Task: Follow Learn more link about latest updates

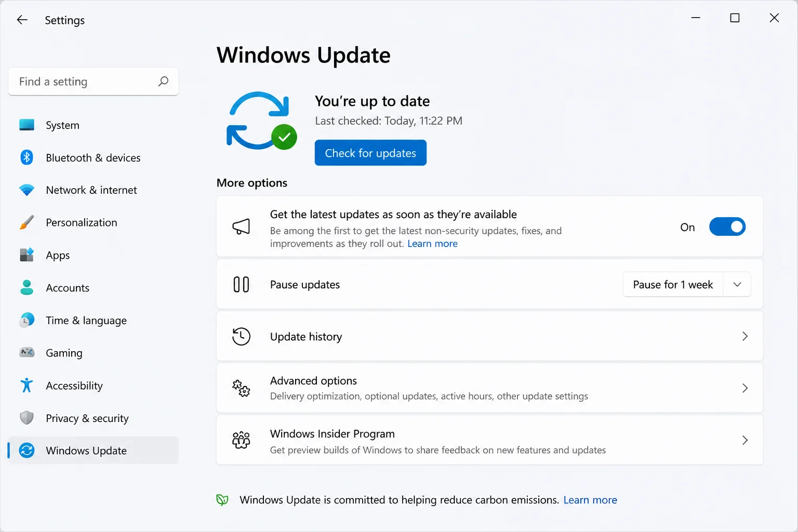Action: point(432,244)
